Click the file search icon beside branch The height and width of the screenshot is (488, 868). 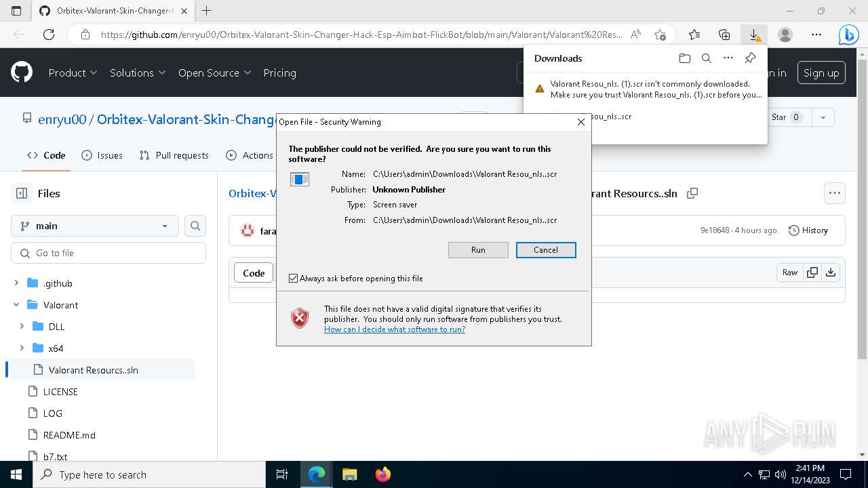pos(195,226)
